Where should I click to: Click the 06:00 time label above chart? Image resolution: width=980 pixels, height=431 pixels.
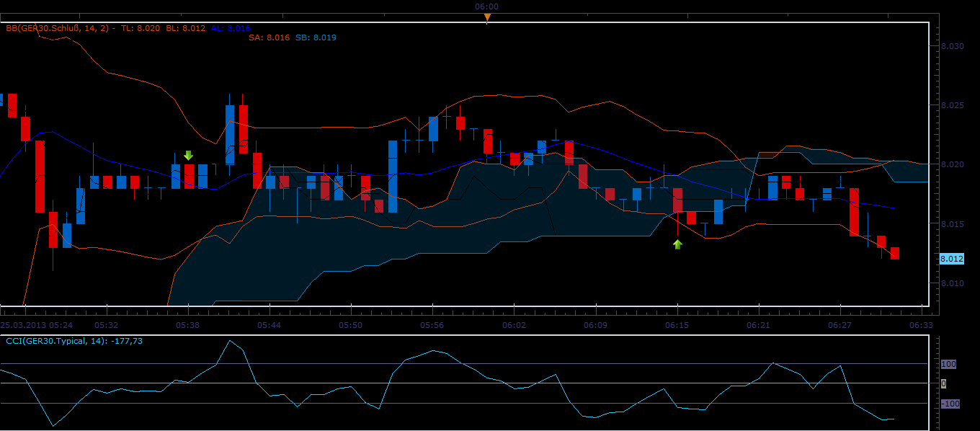click(x=486, y=6)
